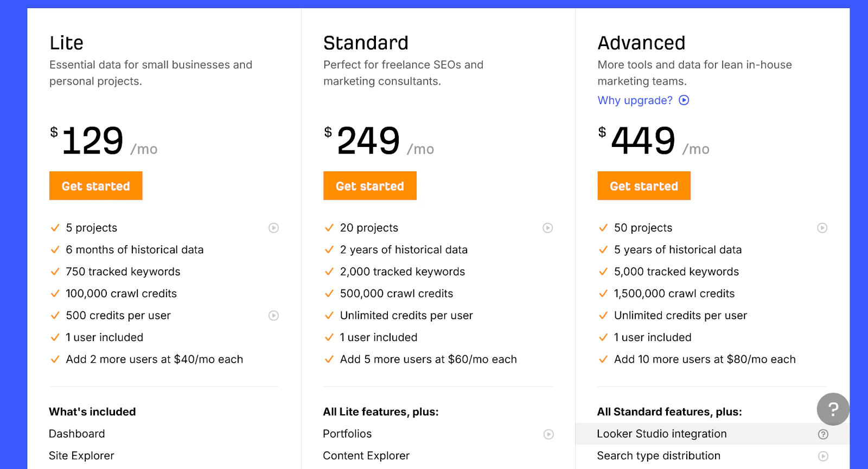Click Get started under Advanced plan
This screenshot has height=469, width=868.
pos(644,186)
